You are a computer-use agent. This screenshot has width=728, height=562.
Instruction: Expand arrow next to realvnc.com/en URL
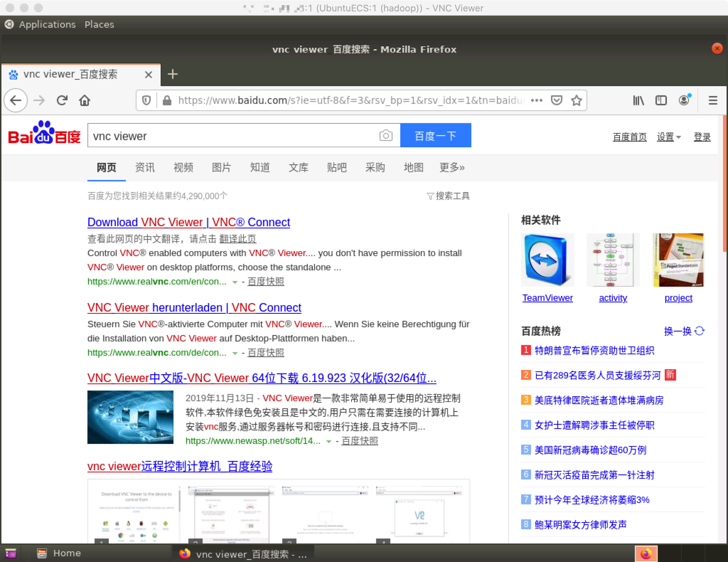click(235, 282)
